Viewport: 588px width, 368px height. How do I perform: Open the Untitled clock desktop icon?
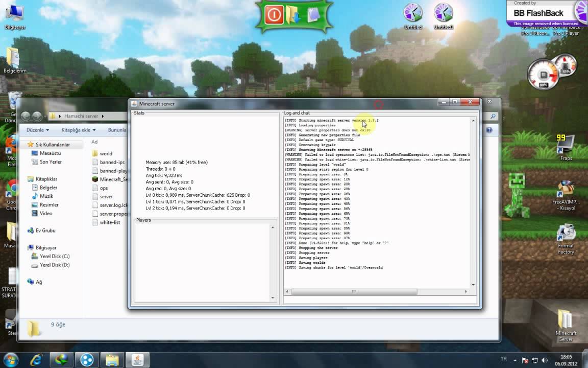pos(413,16)
